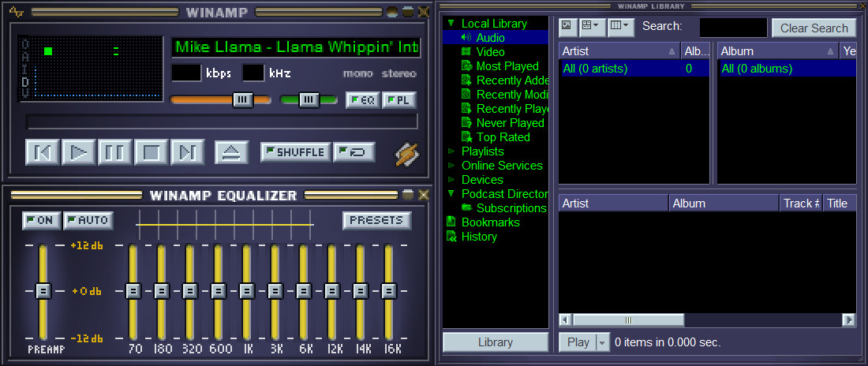Open History in the library tree
This screenshot has height=366, width=868.
479,237
